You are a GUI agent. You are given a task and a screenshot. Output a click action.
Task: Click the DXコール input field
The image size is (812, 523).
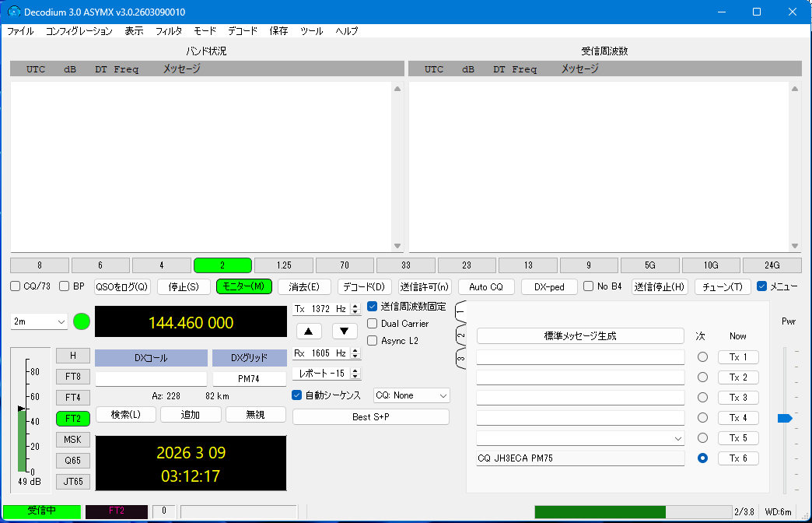[x=151, y=379]
